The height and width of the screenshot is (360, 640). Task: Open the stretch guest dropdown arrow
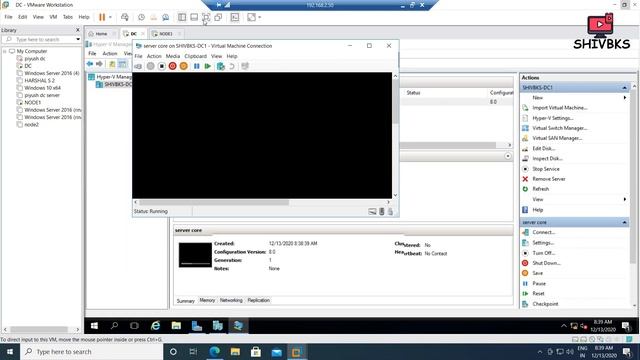click(x=260, y=17)
